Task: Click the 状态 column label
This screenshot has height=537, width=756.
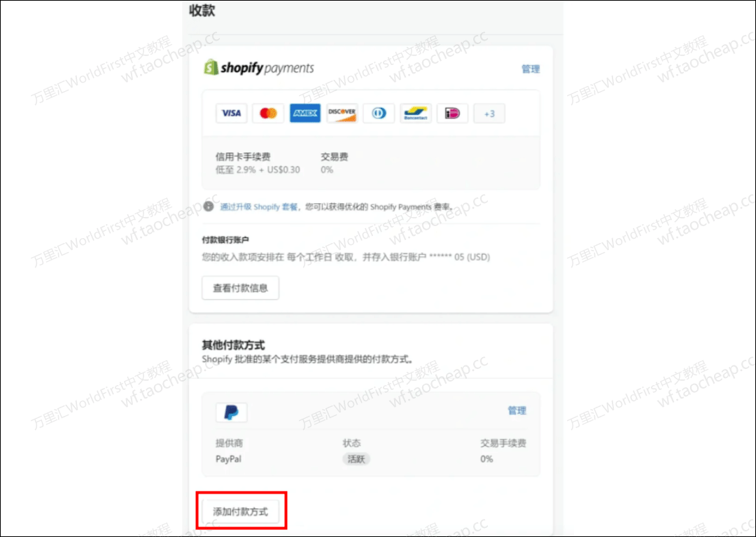Action: click(x=351, y=443)
